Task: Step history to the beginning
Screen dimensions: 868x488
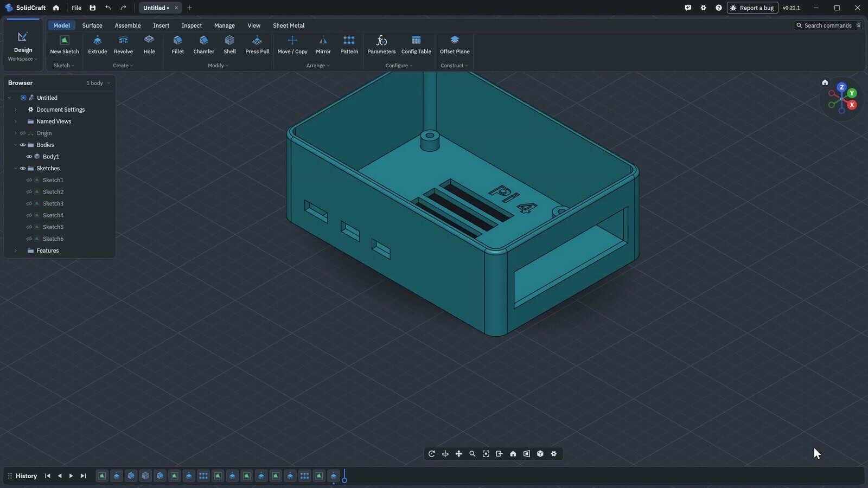Action: click(48, 476)
